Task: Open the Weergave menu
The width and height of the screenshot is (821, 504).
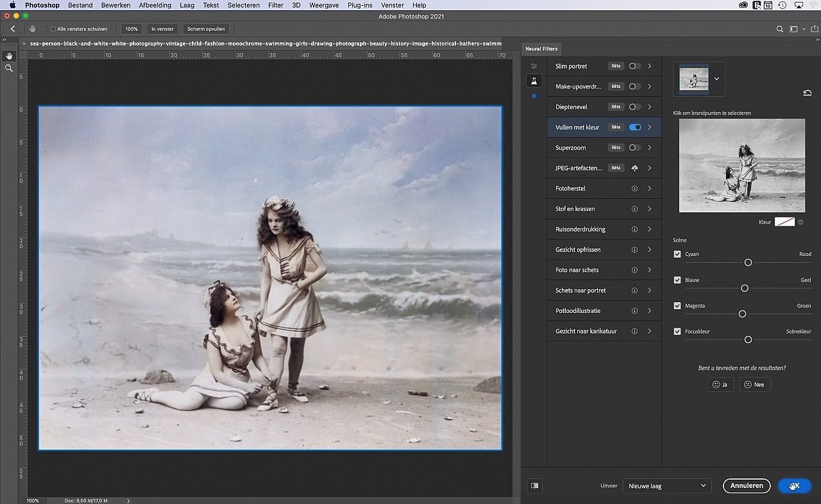Action: 323,5
